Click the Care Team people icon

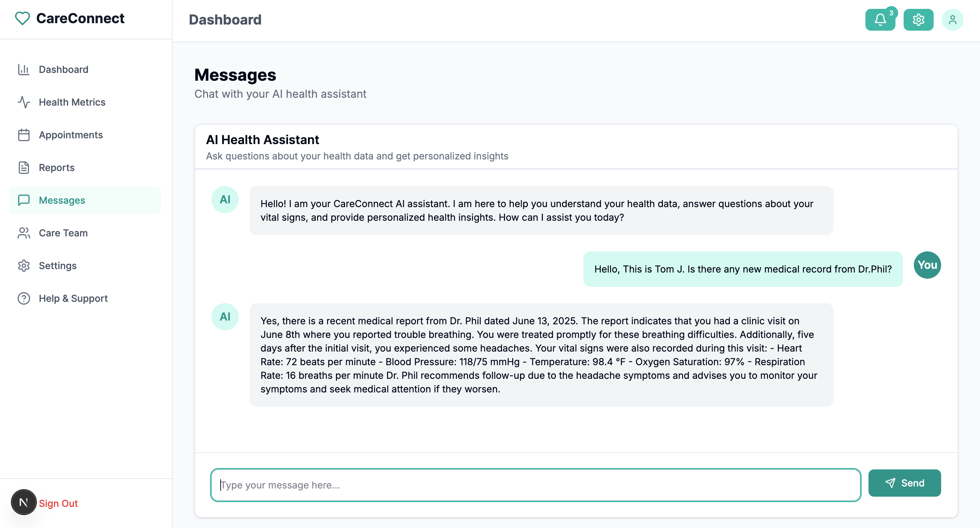pyautogui.click(x=24, y=233)
